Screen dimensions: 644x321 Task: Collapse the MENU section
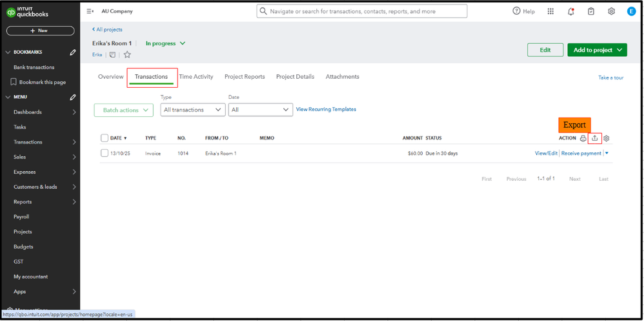8,97
